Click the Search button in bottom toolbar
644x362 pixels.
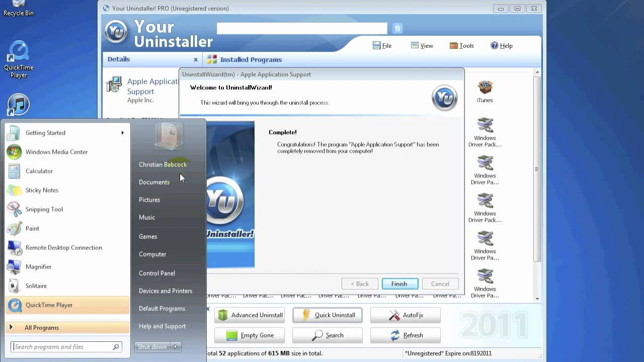(x=328, y=335)
